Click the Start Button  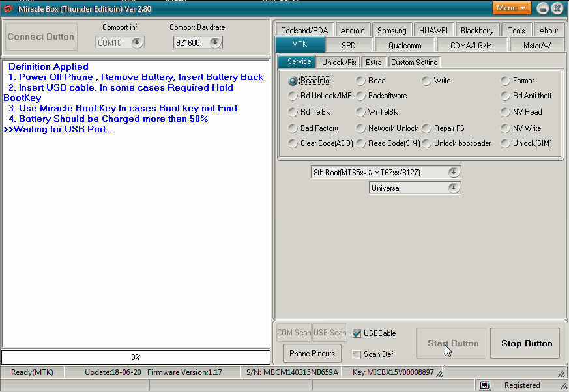pos(451,343)
